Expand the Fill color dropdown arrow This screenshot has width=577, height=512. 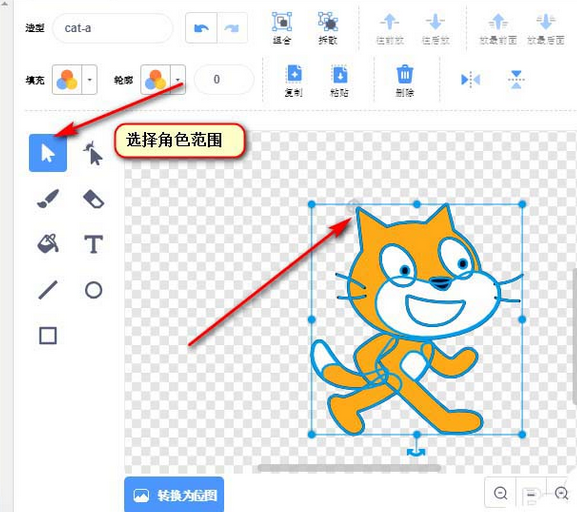point(89,80)
